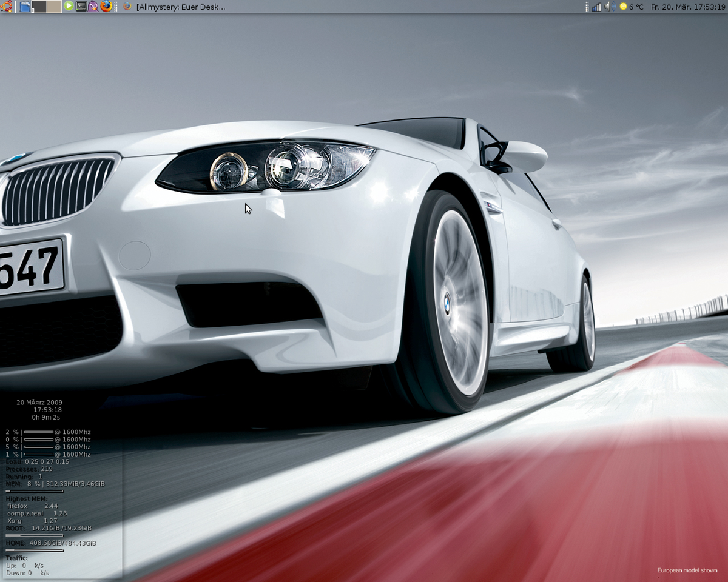
Task: Click the Traffic Down rate line
Action: click(28, 573)
